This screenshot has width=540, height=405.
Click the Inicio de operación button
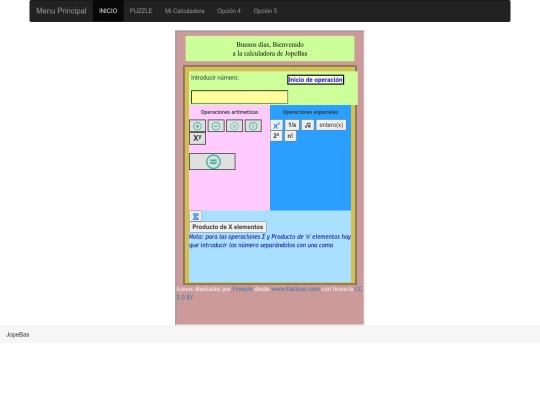tap(315, 80)
